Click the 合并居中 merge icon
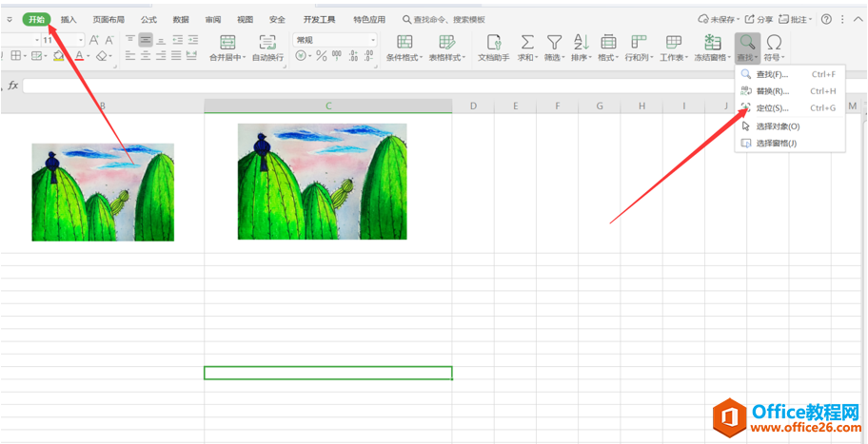868x444 pixels. [227, 42]
